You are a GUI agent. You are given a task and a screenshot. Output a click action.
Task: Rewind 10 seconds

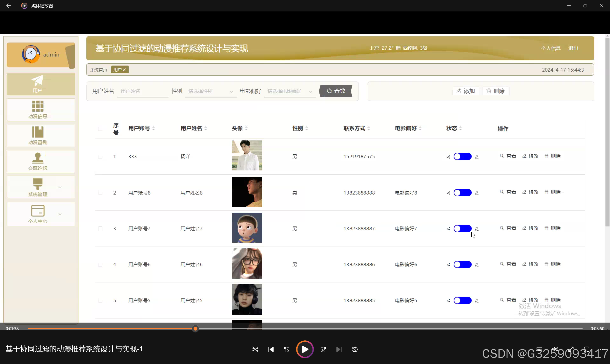tap(287, 349)
